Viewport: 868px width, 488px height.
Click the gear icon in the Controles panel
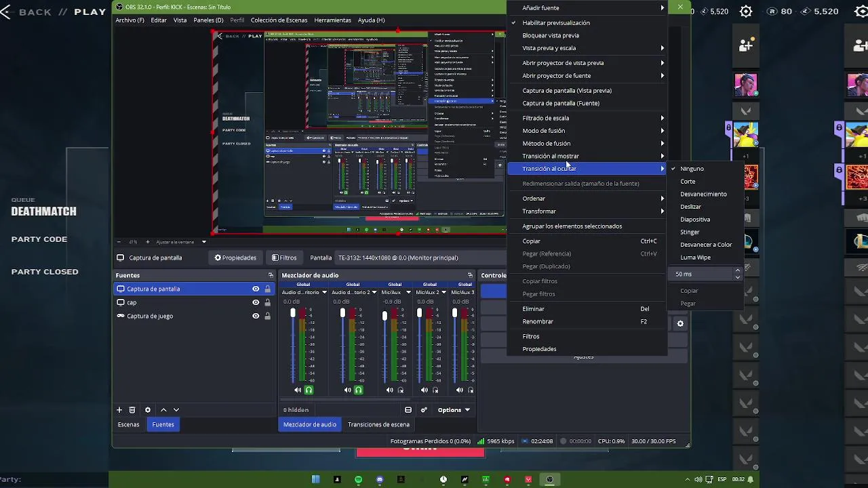pyautogui.click(x=680, y=324)
